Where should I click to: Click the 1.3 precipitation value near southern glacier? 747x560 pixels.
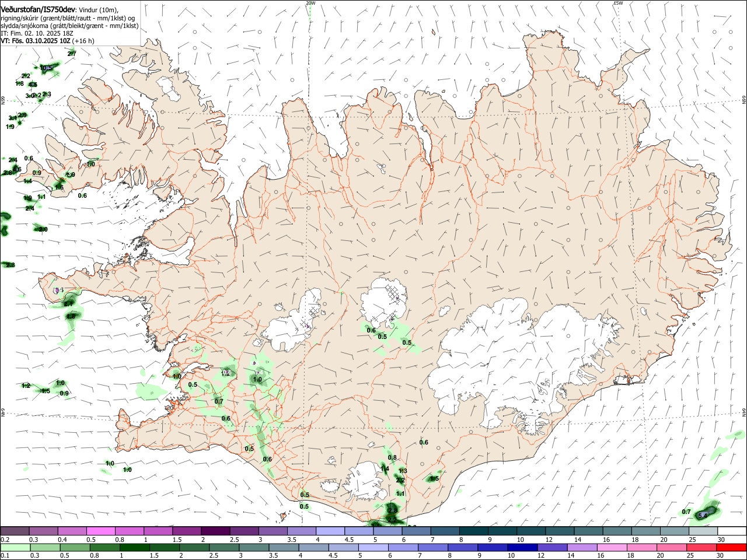tap(403, 471)
